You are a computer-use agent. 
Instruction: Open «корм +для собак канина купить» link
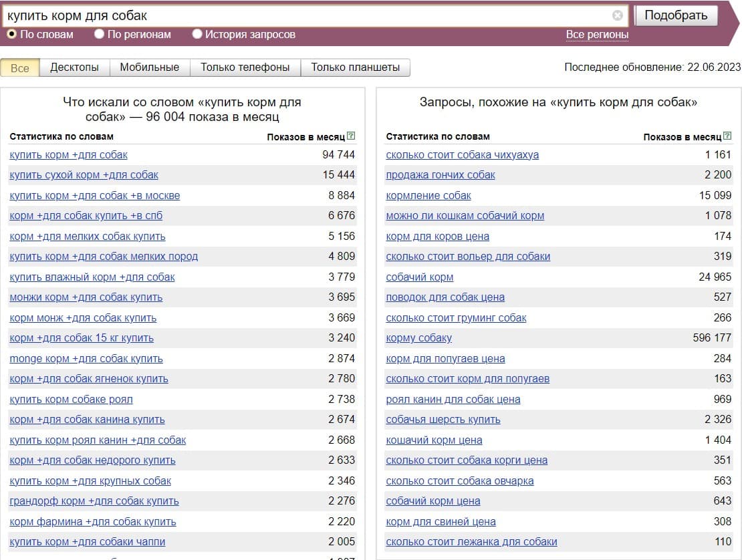pyautogui.click(x=87, y=420)
